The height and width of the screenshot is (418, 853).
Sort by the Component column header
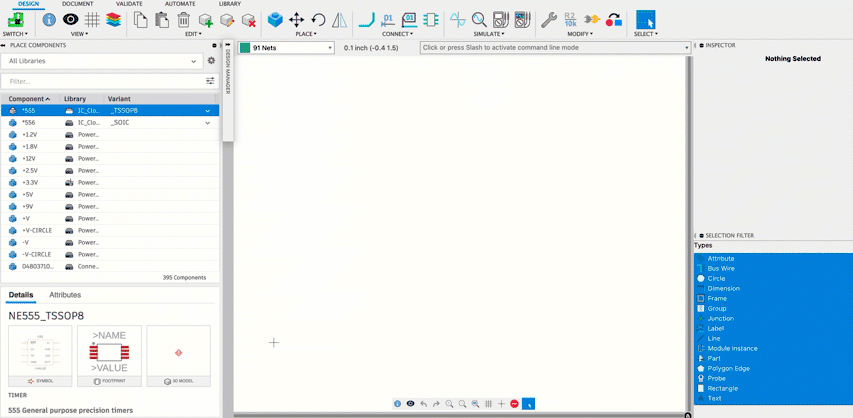coord(29,99)
